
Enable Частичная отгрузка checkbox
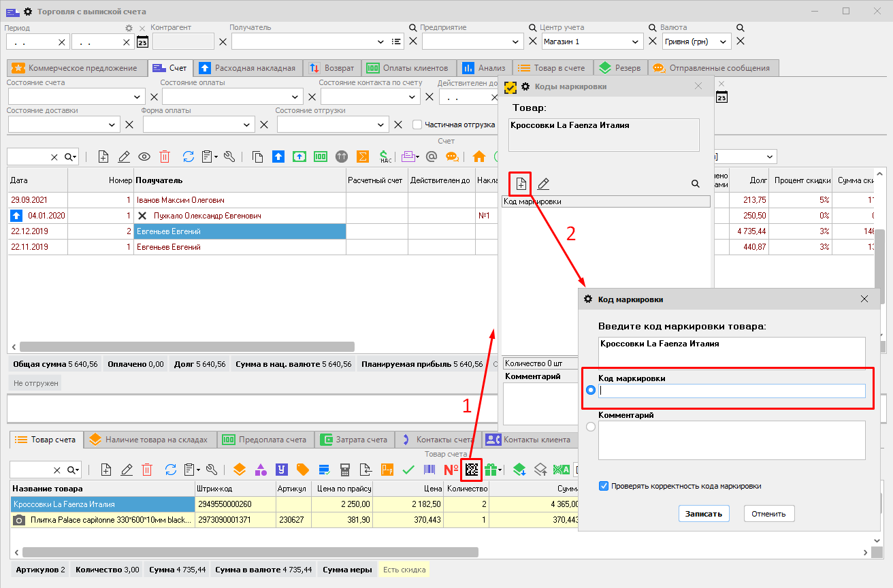point(418,125)
